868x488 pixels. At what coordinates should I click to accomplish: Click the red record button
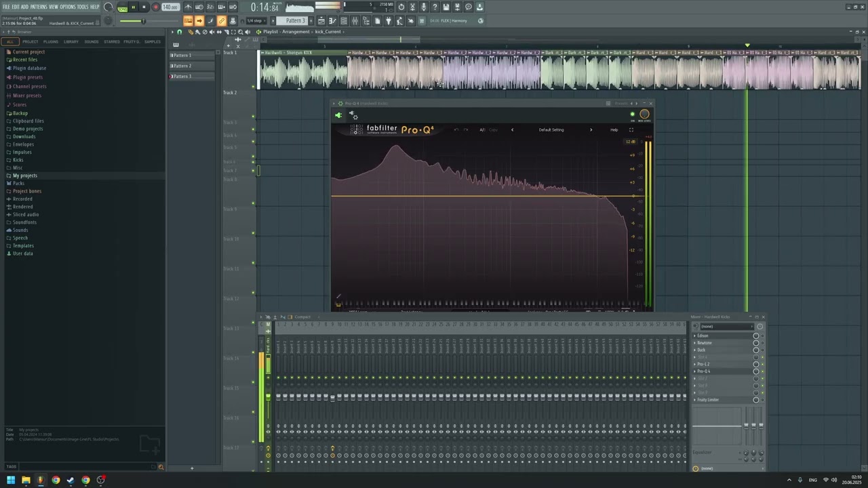coord(155,7)
